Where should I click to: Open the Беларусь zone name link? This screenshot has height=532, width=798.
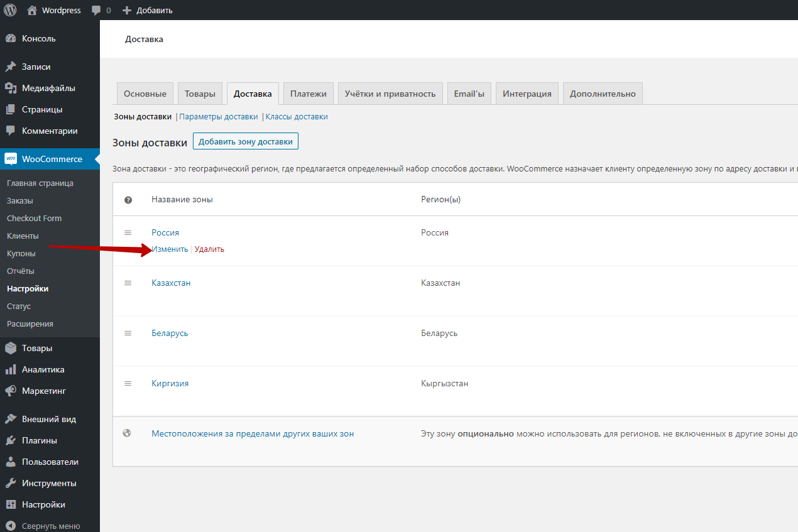click(170, 333)
